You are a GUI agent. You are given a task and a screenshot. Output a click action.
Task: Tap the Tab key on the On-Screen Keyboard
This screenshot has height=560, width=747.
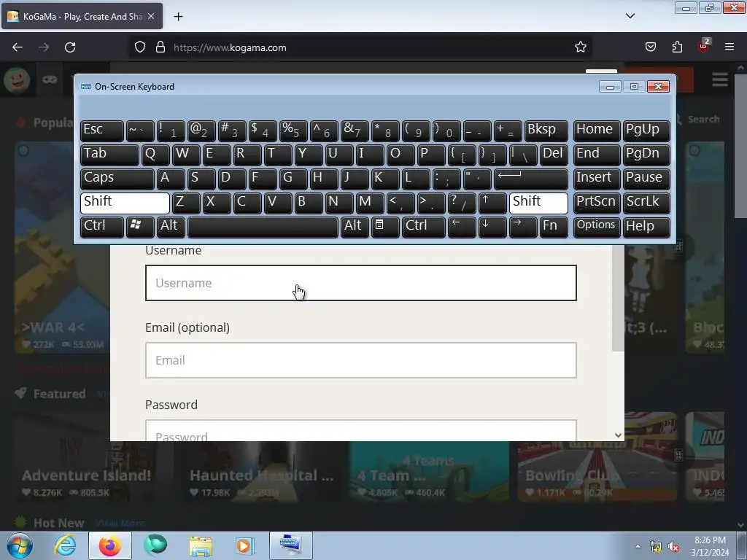tap(109, 155)
